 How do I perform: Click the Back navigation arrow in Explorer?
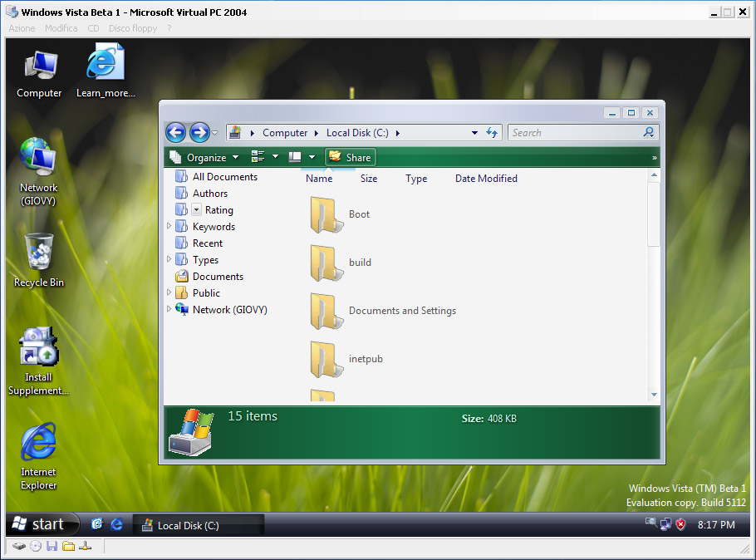click(x=175, y=133)
